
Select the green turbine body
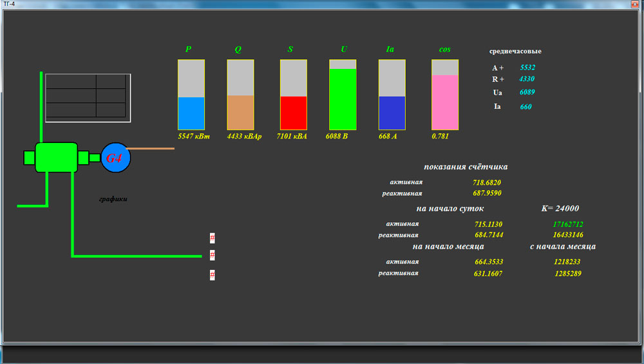coord(56,157)
